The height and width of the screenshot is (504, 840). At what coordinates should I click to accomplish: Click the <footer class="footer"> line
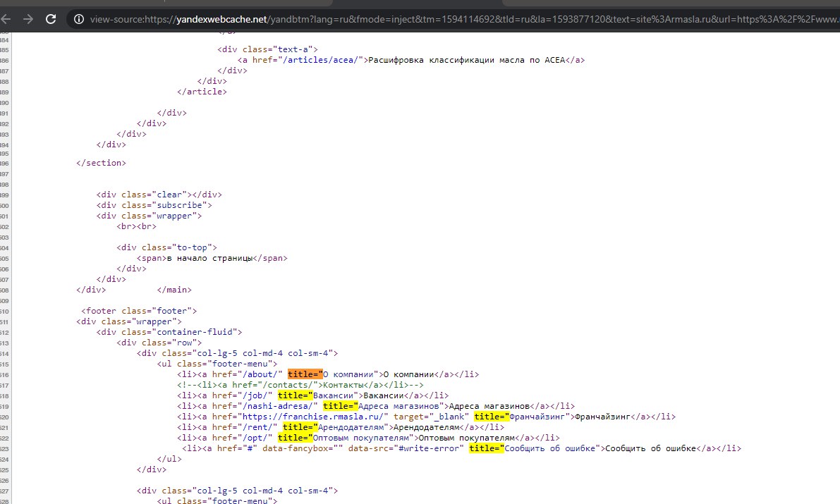click(139, 311)
